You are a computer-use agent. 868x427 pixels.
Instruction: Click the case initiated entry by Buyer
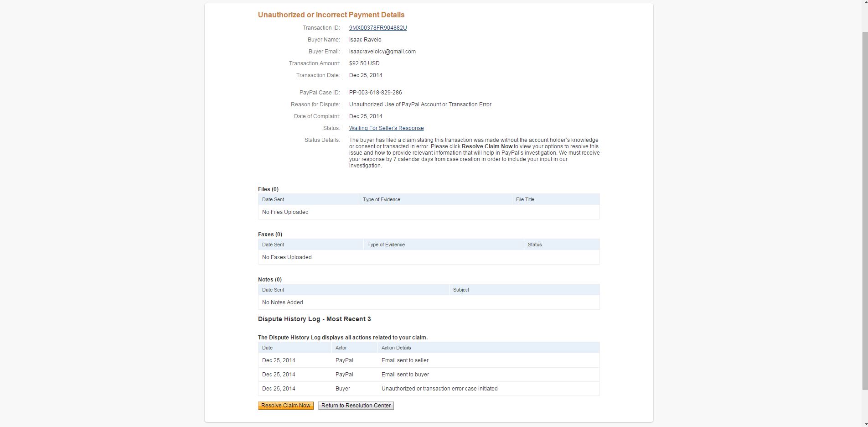click(439, 389)
